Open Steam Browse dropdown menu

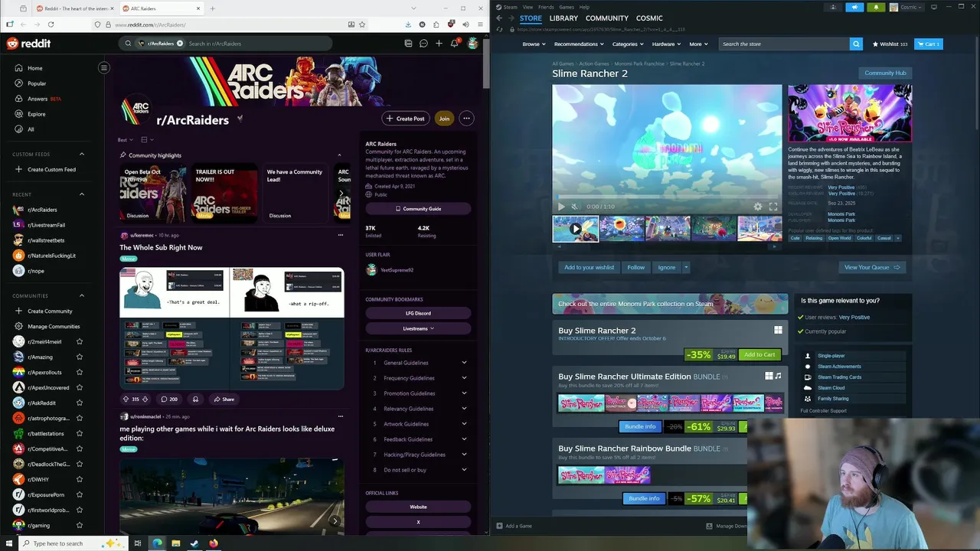point(534,44)
